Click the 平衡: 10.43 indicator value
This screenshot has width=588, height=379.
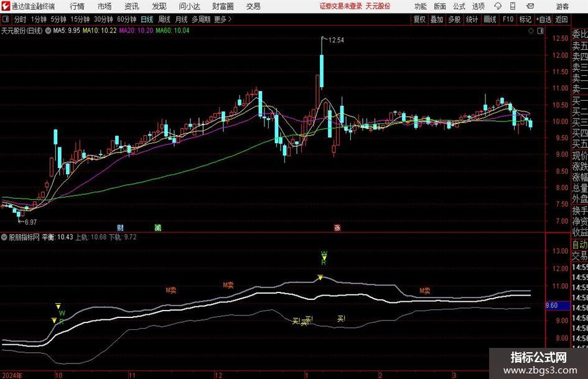coord(57,237)
